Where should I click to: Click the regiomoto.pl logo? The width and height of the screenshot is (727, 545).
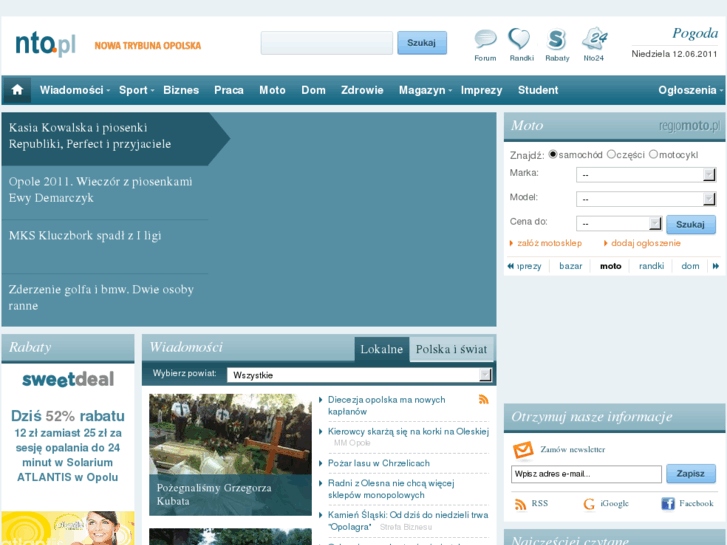[x=689, y=126]
